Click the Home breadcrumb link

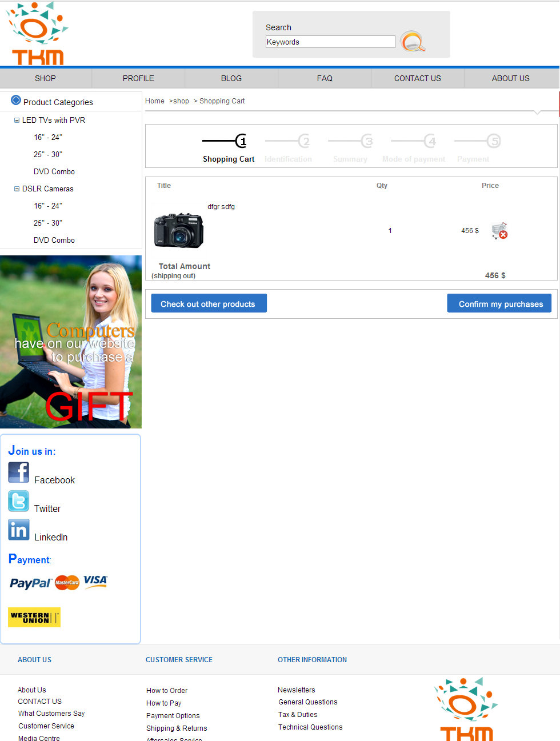pos(154,101)
